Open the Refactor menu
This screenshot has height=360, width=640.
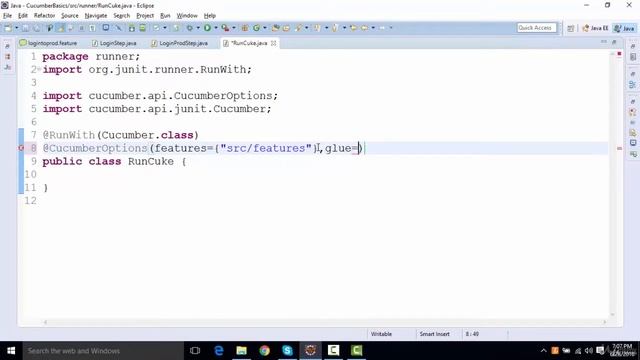(x=44, y=16)
